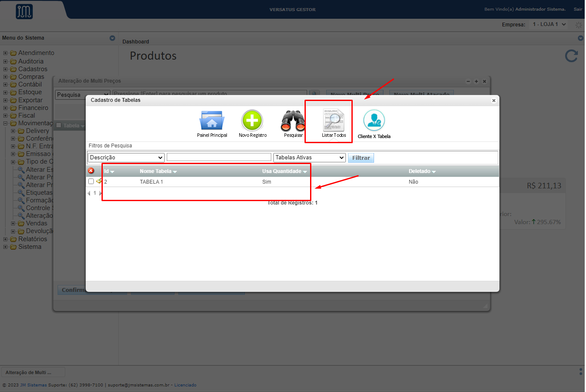Click the refresh icon beside Produtos heading

tap(571, 56)
